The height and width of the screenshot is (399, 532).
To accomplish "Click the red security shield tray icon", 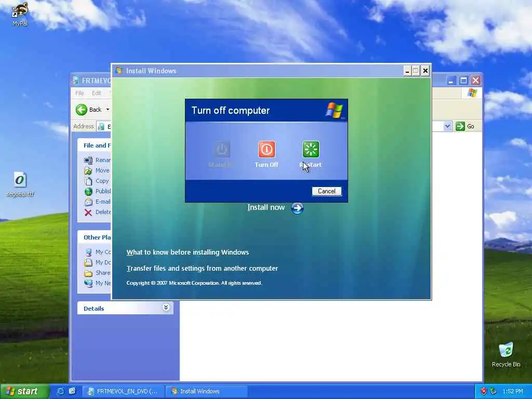I will 484,391.
